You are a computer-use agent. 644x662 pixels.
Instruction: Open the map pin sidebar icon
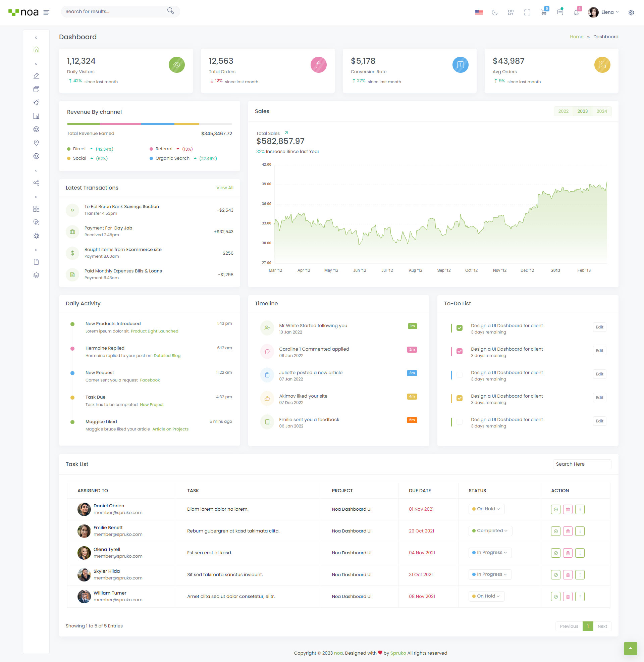point(36,143)
